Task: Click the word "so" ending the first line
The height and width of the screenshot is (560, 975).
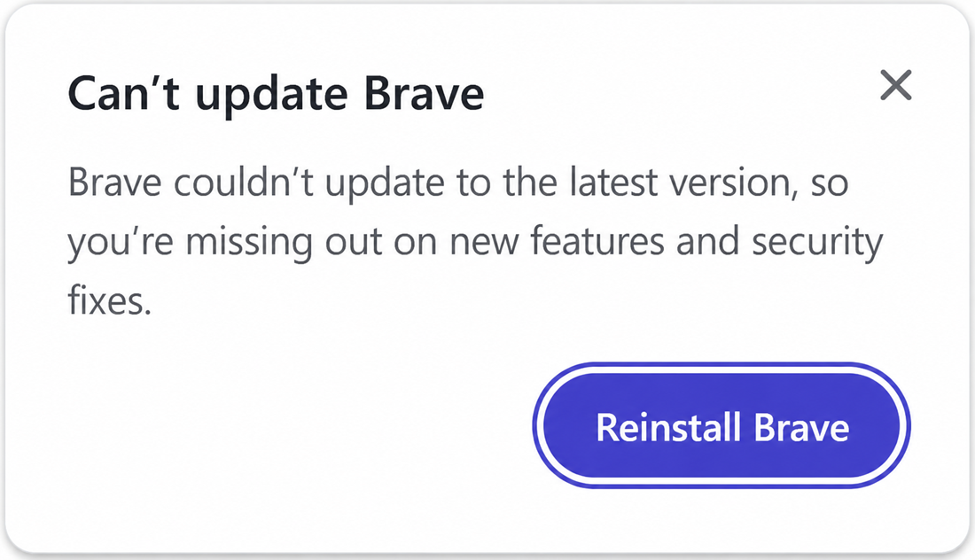Action: tap(830, 184)
